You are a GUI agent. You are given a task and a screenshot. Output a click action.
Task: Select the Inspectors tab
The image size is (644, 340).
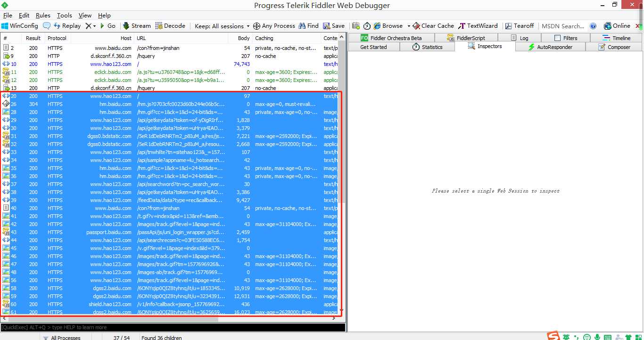click(x=485, y=46)
